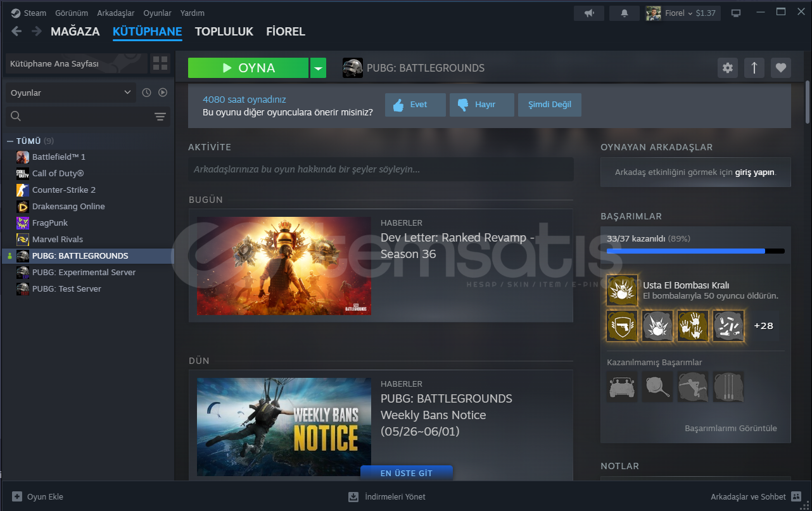Click the vertical page scrollbar
The image size is (812, 511).
[x=808, y=101]
